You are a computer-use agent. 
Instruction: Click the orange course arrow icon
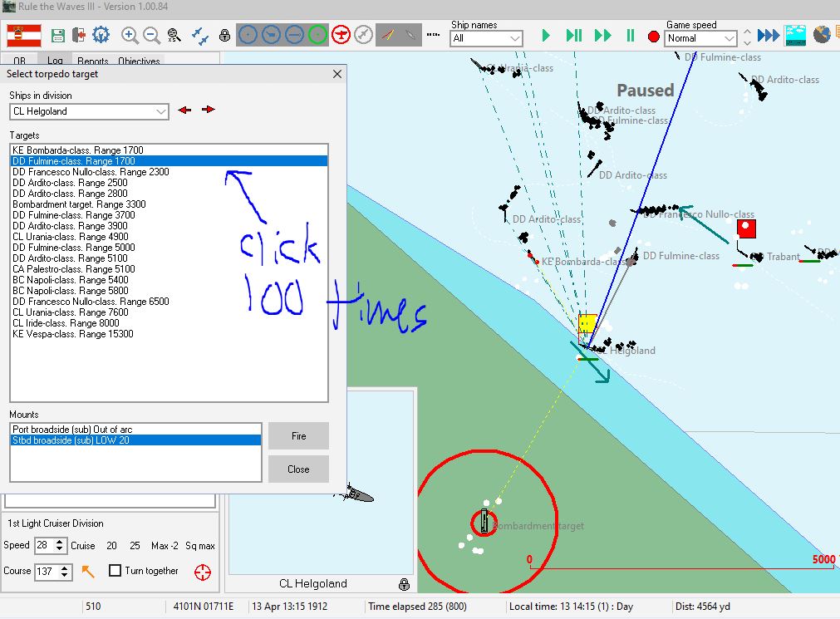pyautogui.click(x=87, y=572)
